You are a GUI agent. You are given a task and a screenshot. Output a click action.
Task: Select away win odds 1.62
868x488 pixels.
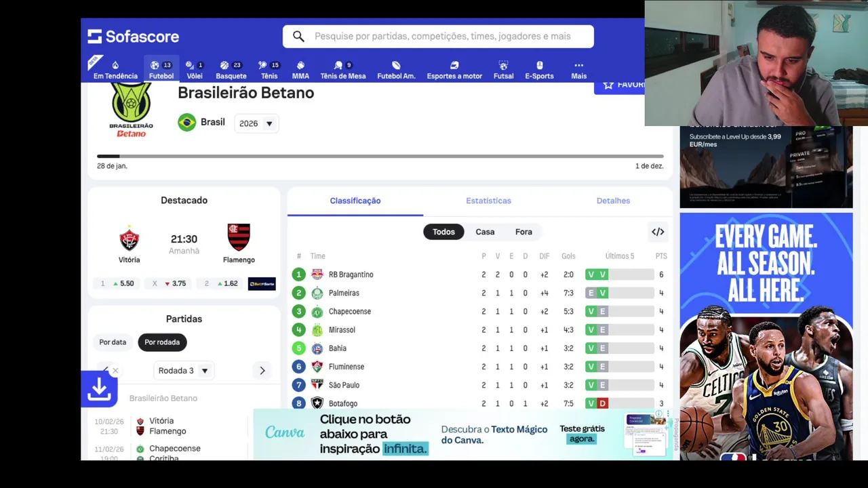pyautogui.click(x=221, y=283)
